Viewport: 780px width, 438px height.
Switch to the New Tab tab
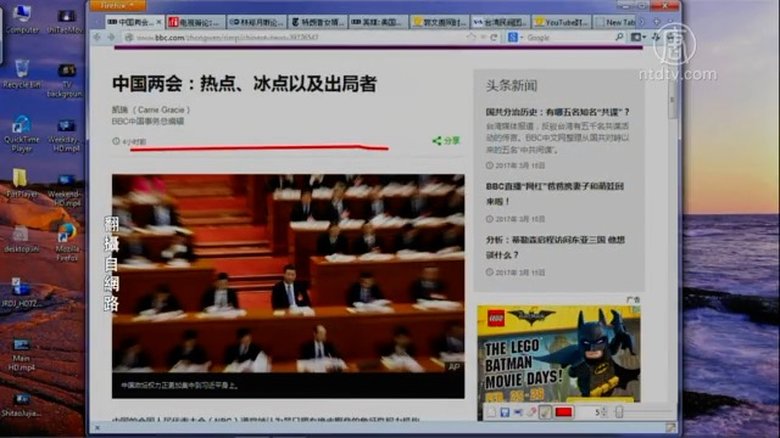tap(619, 21)
